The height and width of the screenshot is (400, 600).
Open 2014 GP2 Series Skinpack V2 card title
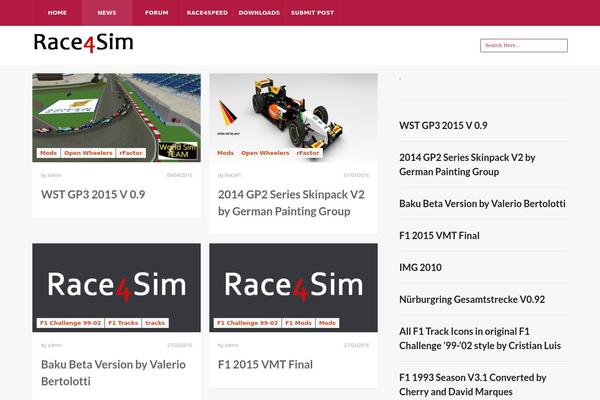pyautogui.click(x=291, y=203)
